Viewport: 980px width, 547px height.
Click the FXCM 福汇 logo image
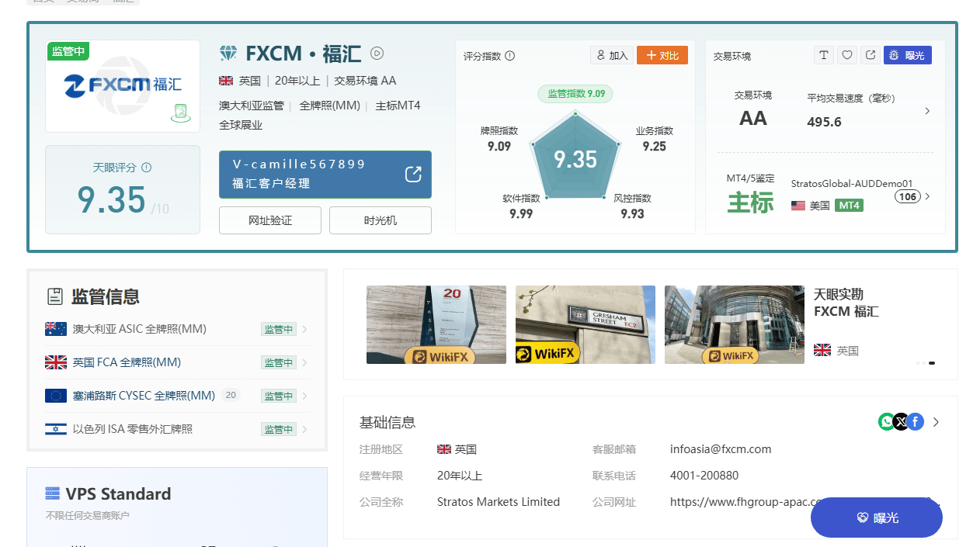(x=123, y=85)
